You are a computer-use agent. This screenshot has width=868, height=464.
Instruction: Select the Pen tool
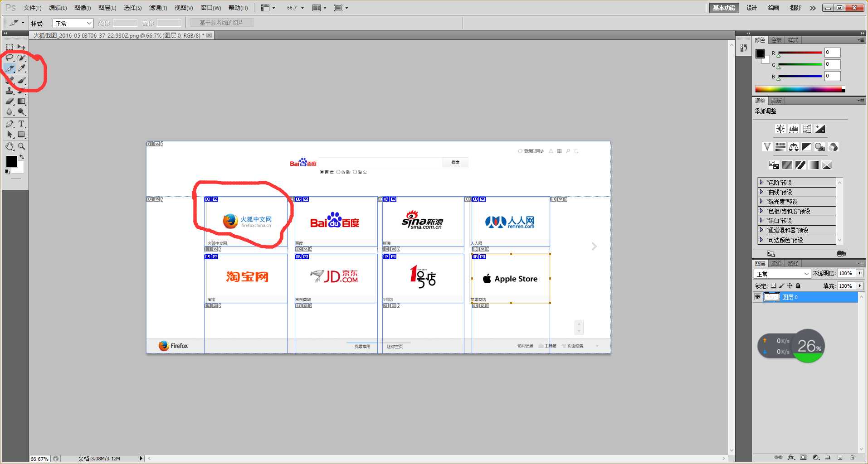tap(10, 124)
